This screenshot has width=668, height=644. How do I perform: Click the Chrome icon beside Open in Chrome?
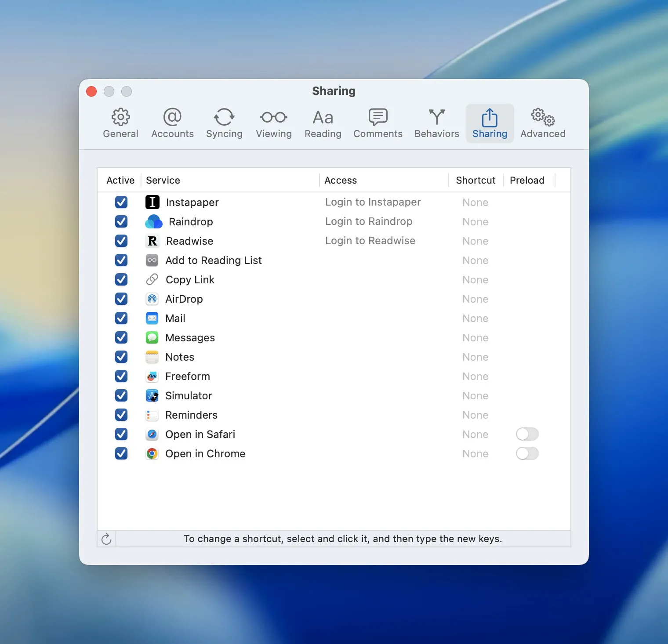tap(152, 453)
